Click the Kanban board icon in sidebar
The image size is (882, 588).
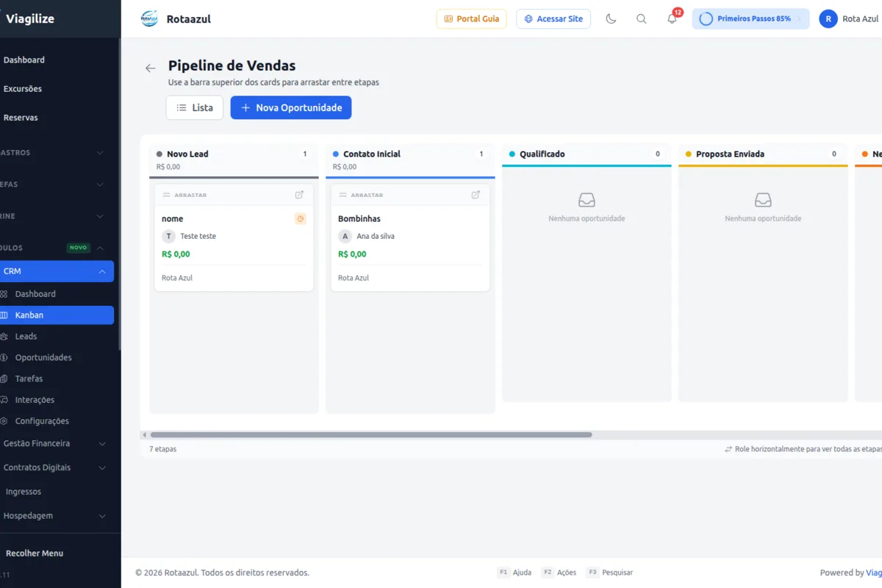point(4,315)
